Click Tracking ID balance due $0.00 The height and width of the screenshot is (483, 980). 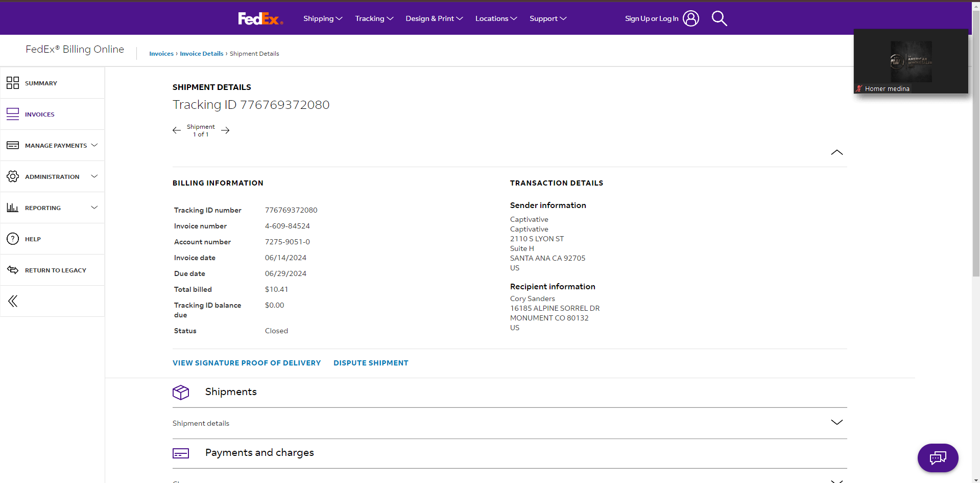tap(274, 305)
